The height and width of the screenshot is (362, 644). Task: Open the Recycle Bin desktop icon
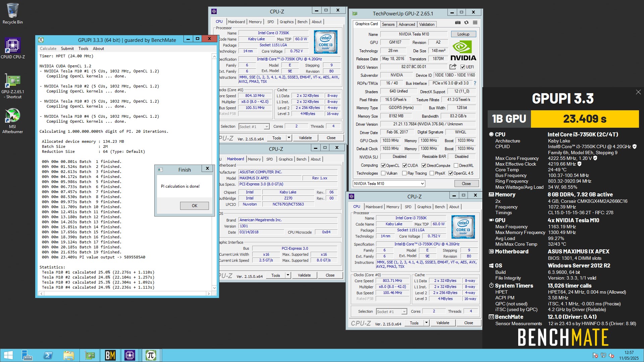pos(13,13)
